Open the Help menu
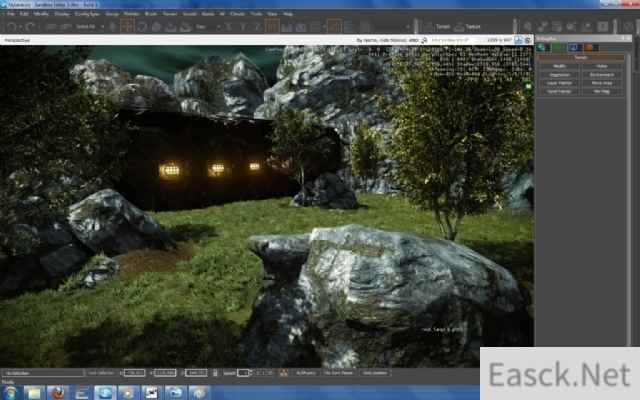 coord(288,15)
